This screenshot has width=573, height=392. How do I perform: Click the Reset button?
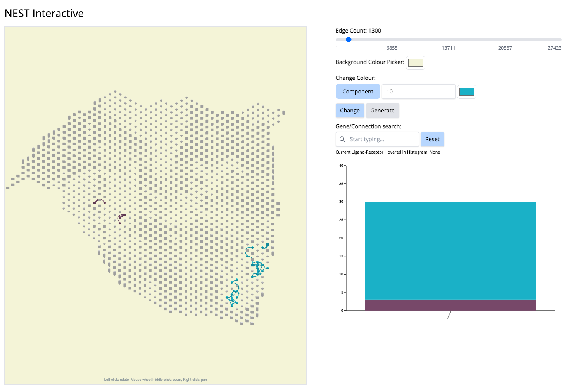(432, 139)
